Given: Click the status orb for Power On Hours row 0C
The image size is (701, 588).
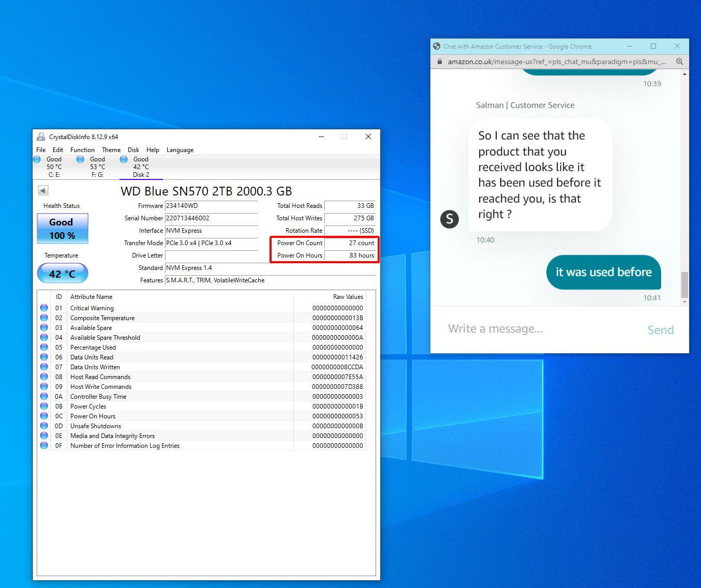Looking at the screenshot, I should pos(44,416).
